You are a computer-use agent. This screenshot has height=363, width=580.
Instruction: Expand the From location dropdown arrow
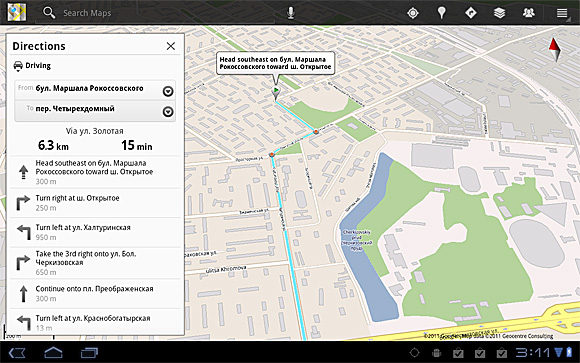168,91
